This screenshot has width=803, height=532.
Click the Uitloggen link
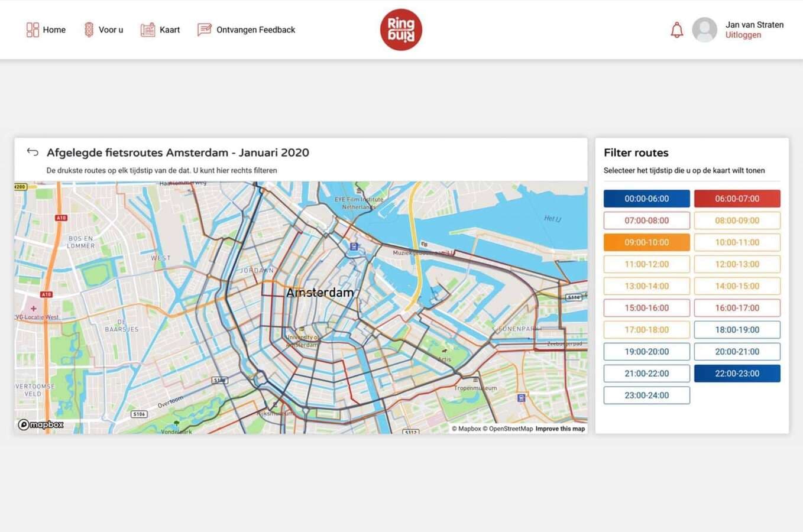743,35
